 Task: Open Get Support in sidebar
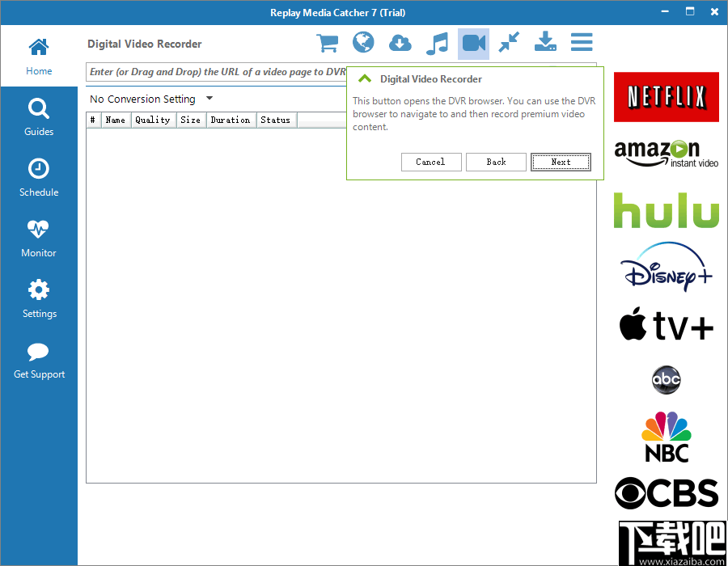(39, 361)
